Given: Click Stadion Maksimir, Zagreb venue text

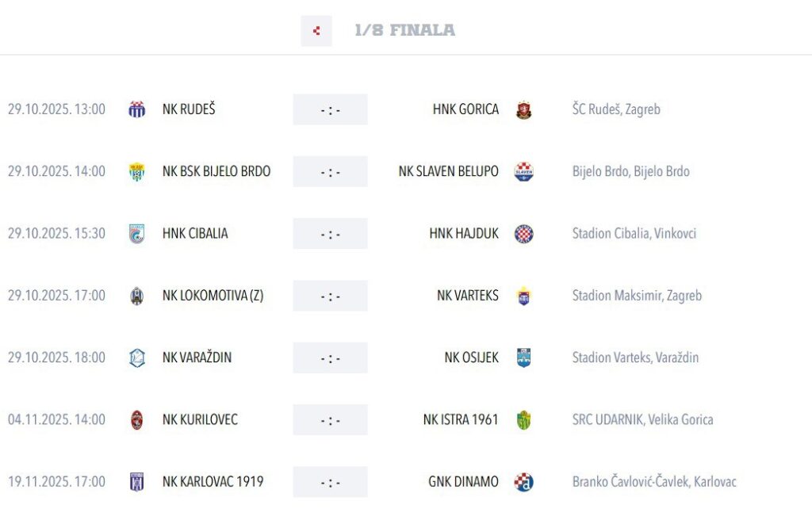Looking at the screenshot, I should point(637,296).
